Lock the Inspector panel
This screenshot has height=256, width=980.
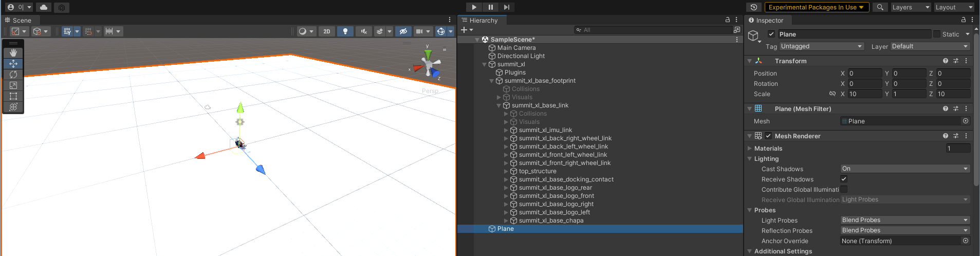964,20
